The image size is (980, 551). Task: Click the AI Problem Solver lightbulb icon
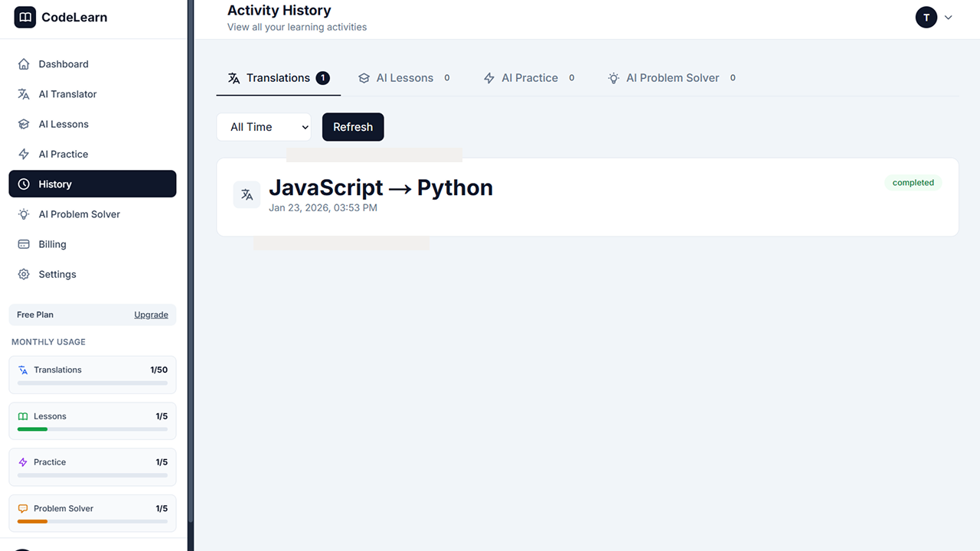click(24, 214)
